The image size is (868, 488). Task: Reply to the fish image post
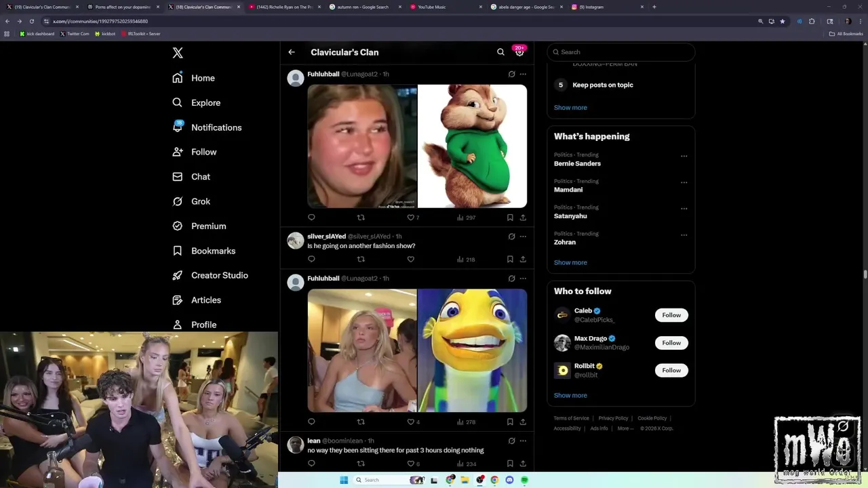(311, 422)
